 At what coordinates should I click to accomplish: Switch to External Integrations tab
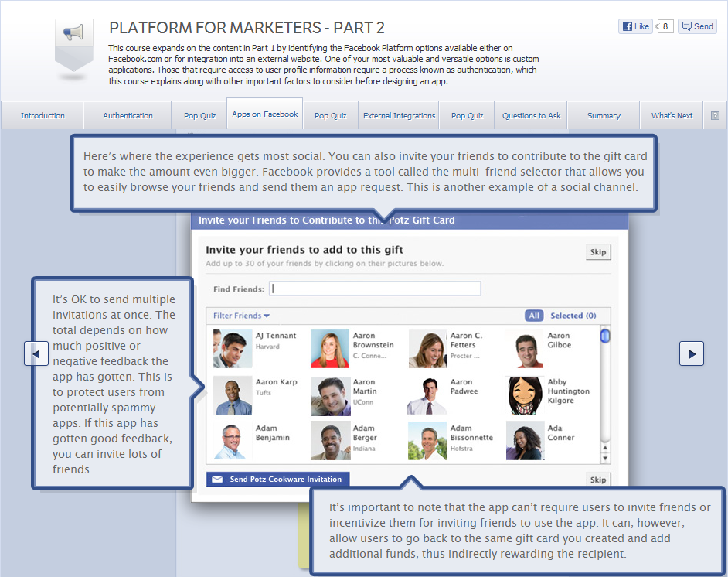399,115
